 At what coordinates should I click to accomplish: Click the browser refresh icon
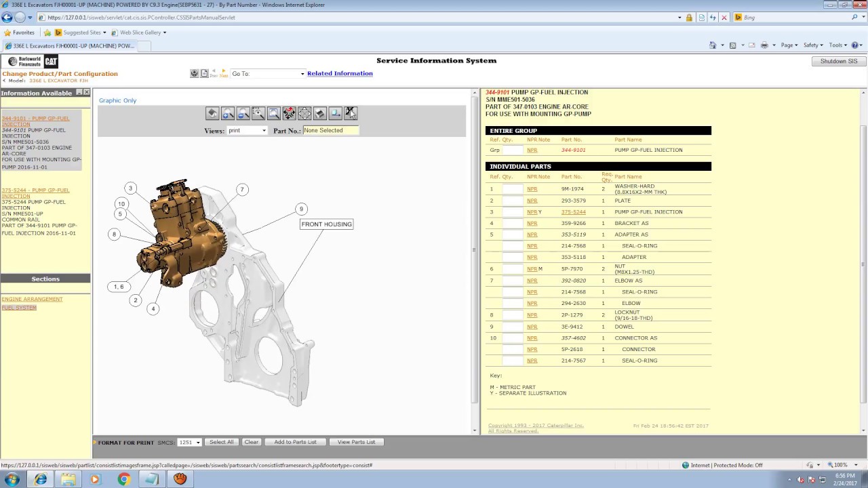pos(713,18)
